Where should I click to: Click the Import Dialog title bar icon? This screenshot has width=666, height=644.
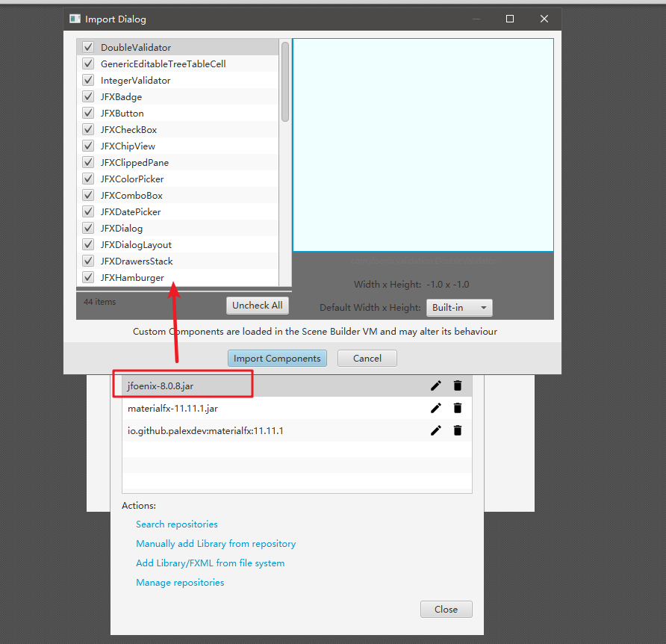coord(74,18)
